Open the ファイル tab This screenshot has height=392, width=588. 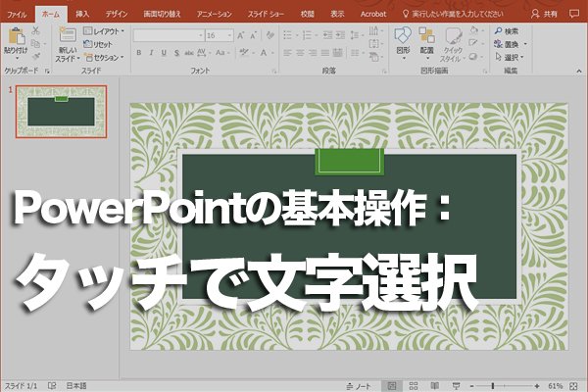tap(17, 15)
